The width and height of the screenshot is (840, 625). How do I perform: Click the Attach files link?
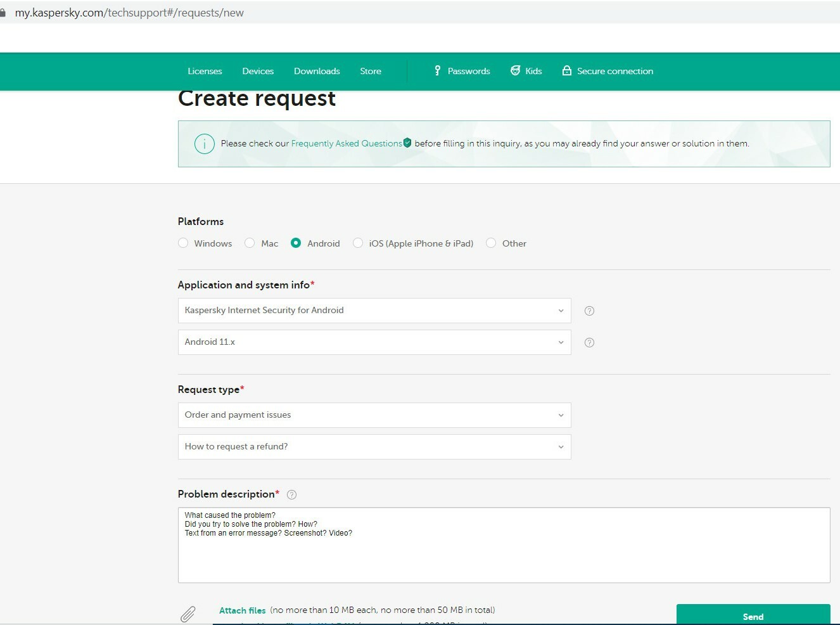click(242, 610)
